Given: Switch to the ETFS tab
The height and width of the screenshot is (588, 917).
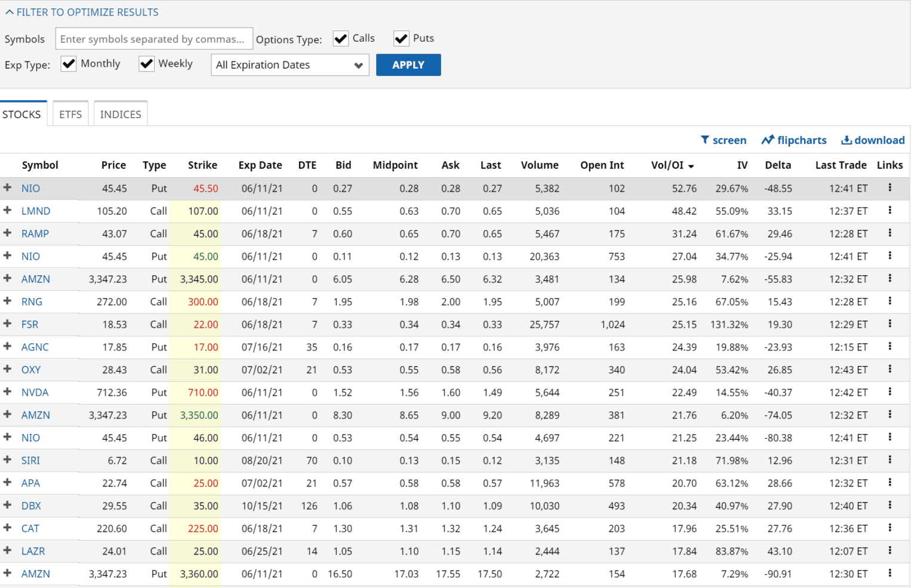Looking at the screenshot, I should 70,113.
